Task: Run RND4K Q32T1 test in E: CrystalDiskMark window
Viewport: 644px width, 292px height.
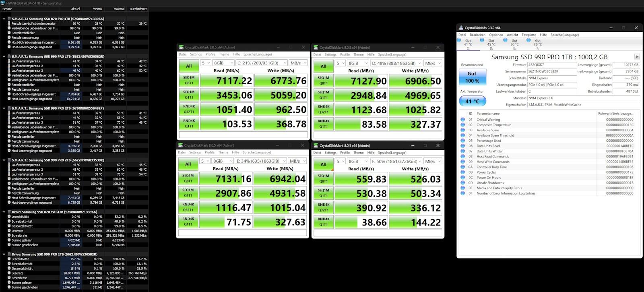Action: coord(188,207)
